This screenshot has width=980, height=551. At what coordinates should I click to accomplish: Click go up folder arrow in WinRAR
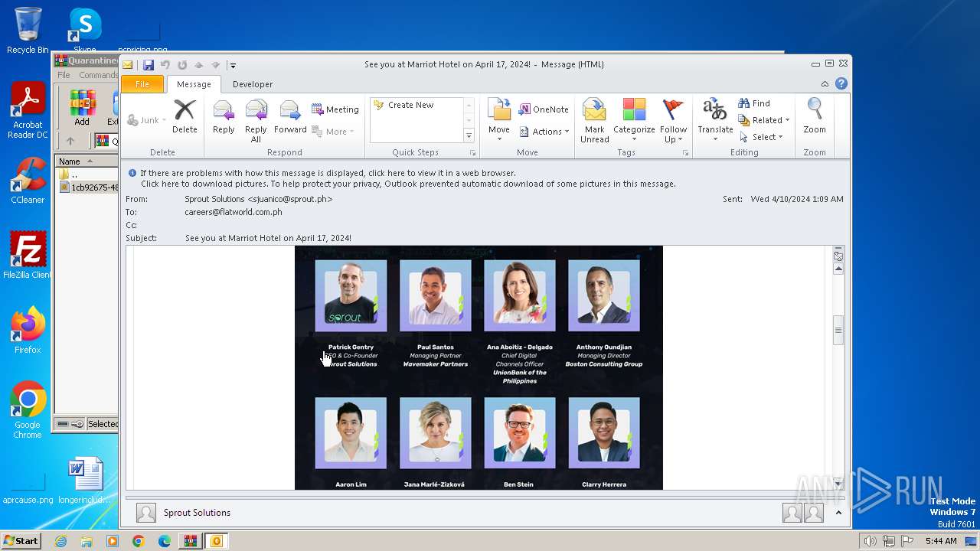(x=70, y=141)
